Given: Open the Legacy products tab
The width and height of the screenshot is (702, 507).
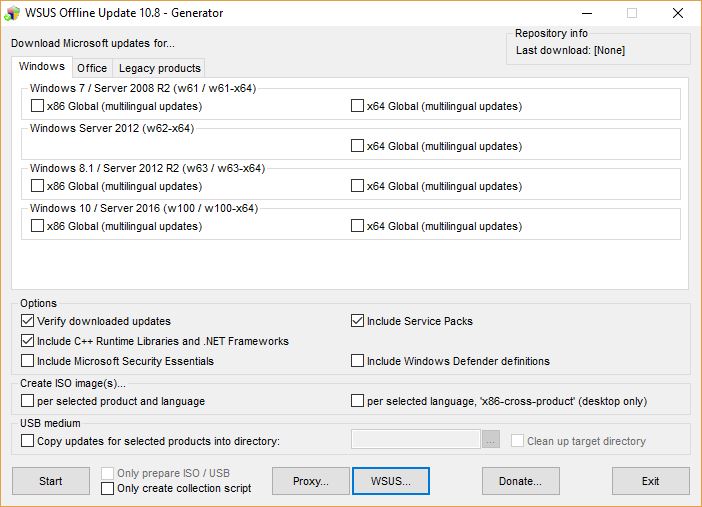Looking at the screenshot, I should tap(159, 68).
